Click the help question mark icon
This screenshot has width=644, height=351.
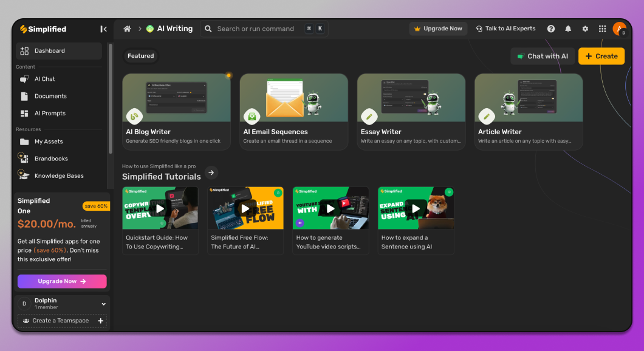(x=551, y=29)
